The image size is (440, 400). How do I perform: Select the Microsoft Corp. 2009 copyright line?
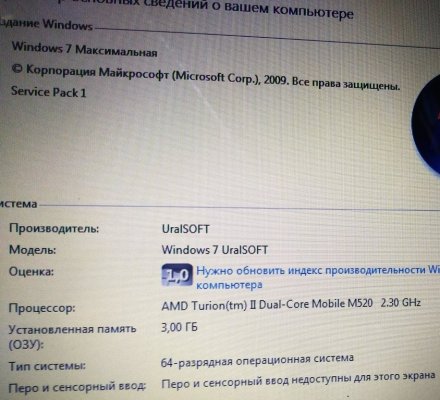[206, 77]
